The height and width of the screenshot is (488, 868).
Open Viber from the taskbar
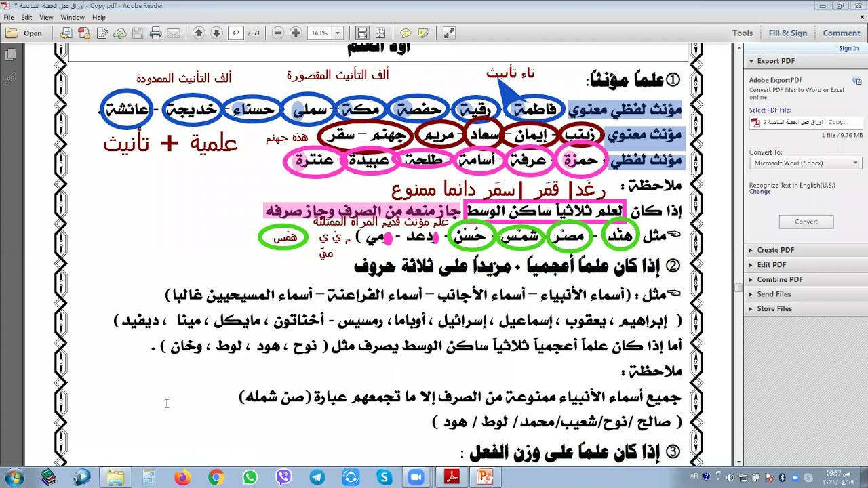point(283,478)
